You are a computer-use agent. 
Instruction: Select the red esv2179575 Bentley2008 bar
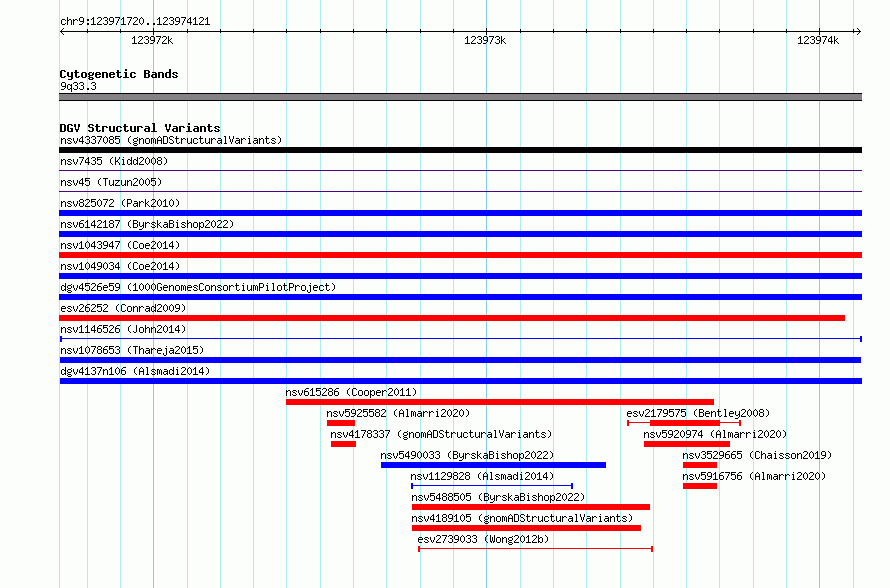[x=685, y=423]
